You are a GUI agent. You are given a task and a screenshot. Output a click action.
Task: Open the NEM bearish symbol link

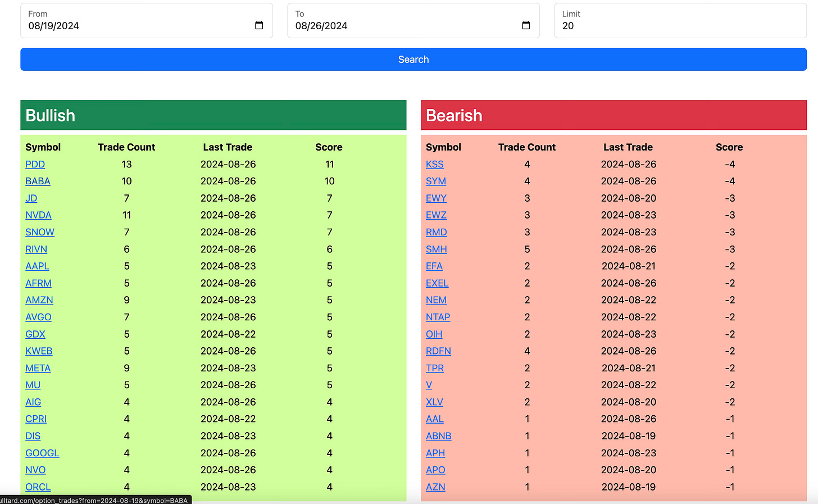pyautogui.click(x=436, y=300)
